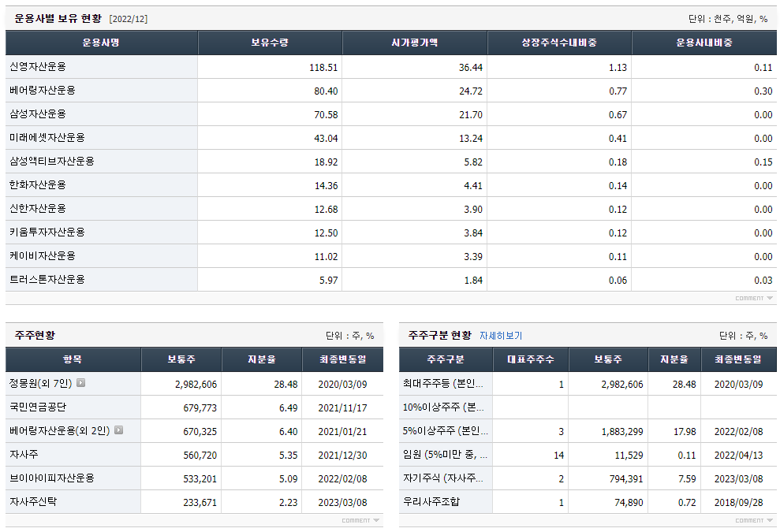Click the valuation amount 5.82
780x532 pixels.
click(x=473, y=162)
